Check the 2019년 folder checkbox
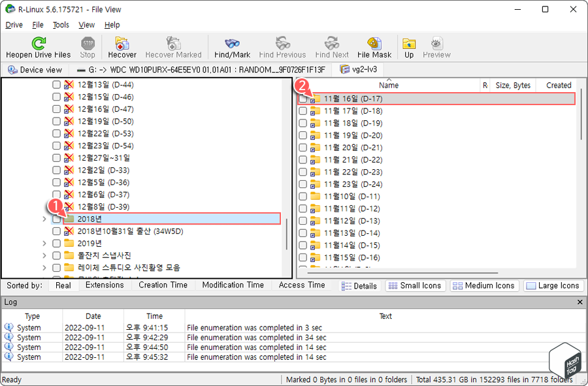This screenshot has height=386, width=588. (56, 243)
